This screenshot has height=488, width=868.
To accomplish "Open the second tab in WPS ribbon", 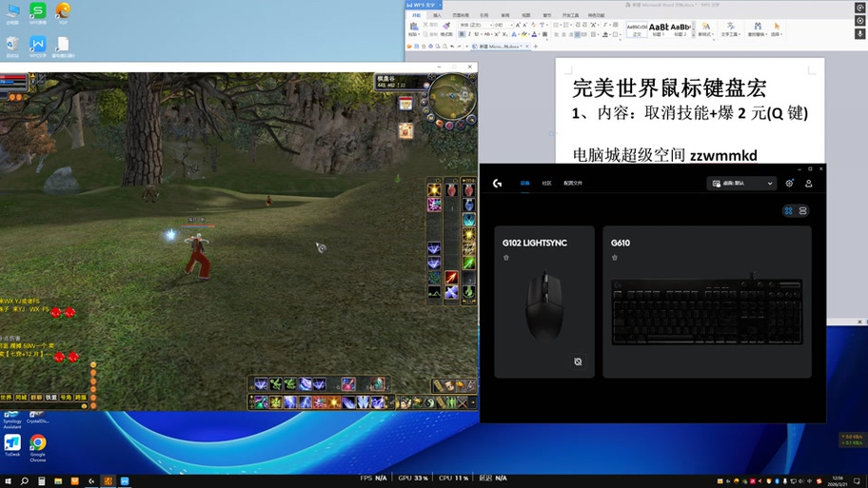I will tap(437, 15).
